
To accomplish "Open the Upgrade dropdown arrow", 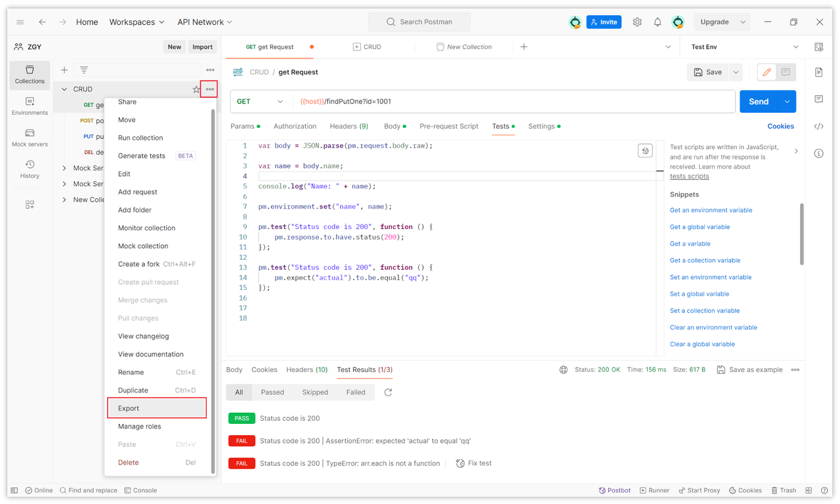I will pyautogui.click(x=743, y=22).
